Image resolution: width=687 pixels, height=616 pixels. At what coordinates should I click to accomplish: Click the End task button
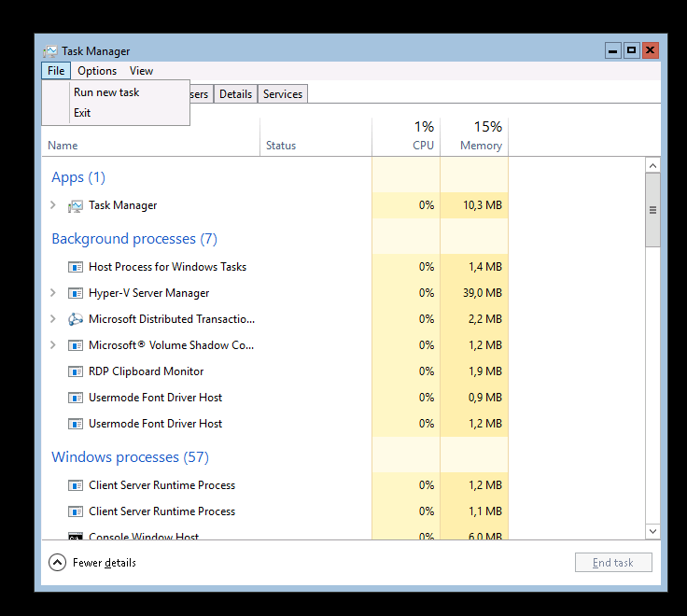[613, 563]
